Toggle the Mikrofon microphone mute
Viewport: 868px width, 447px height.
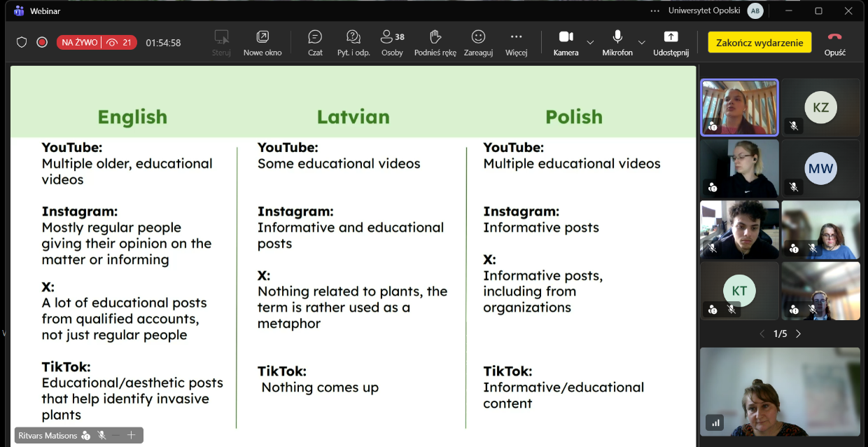pyautogui.click(x=617, y=43)
